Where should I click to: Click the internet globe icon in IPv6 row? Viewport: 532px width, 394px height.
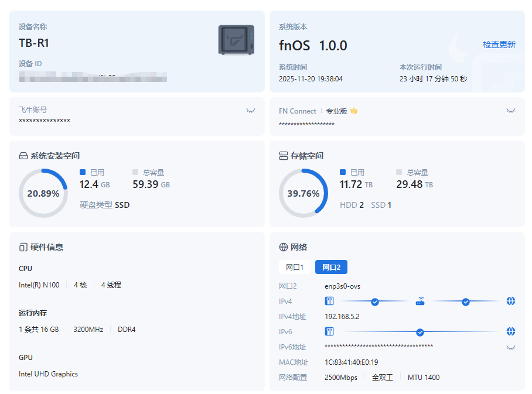pyautogui.click(x=511, y=332)
